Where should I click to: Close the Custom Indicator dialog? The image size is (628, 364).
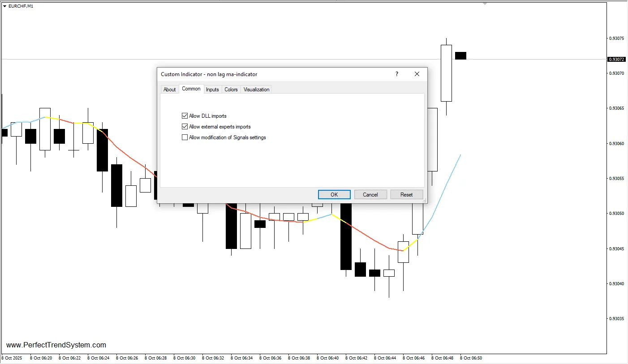(417, 74)
